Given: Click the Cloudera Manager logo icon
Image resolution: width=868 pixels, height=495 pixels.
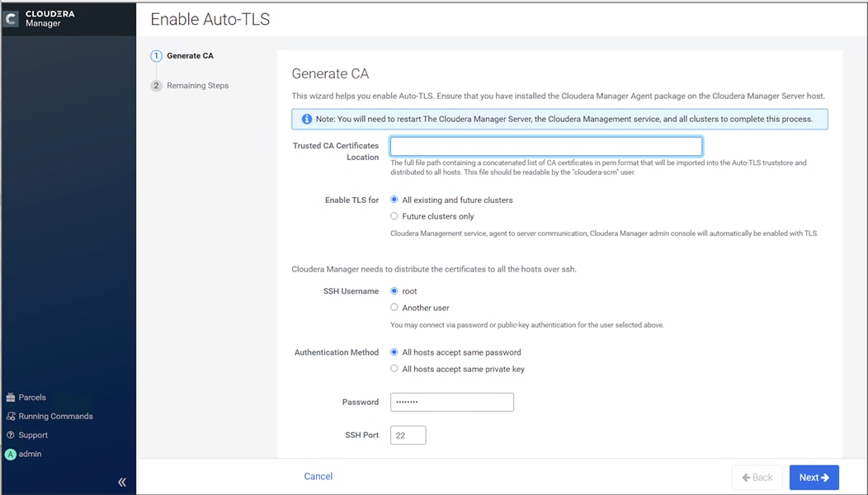Looking at the screenshot, I should (11, 19).
